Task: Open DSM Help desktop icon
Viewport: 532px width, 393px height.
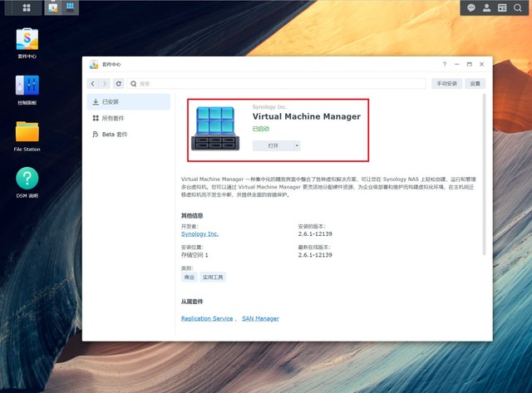Action: click(27, 183)
